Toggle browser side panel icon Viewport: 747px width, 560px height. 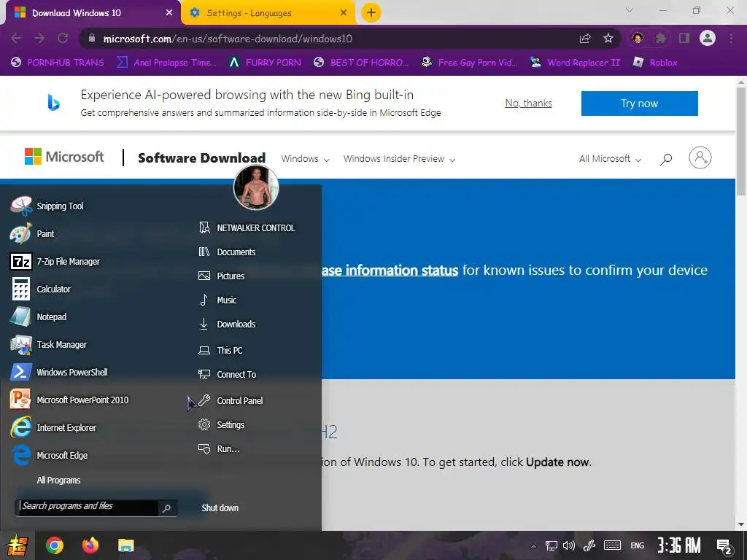pos(684,38)
